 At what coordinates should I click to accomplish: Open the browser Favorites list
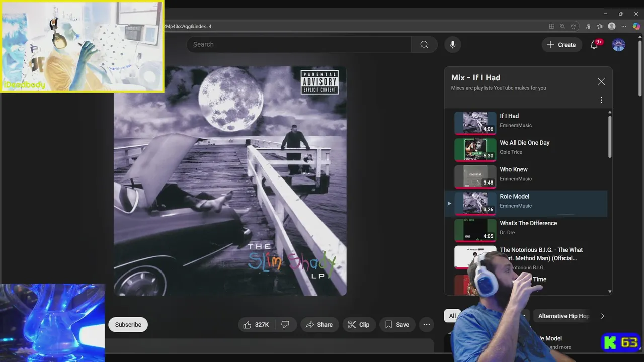(x=600, y=26)
